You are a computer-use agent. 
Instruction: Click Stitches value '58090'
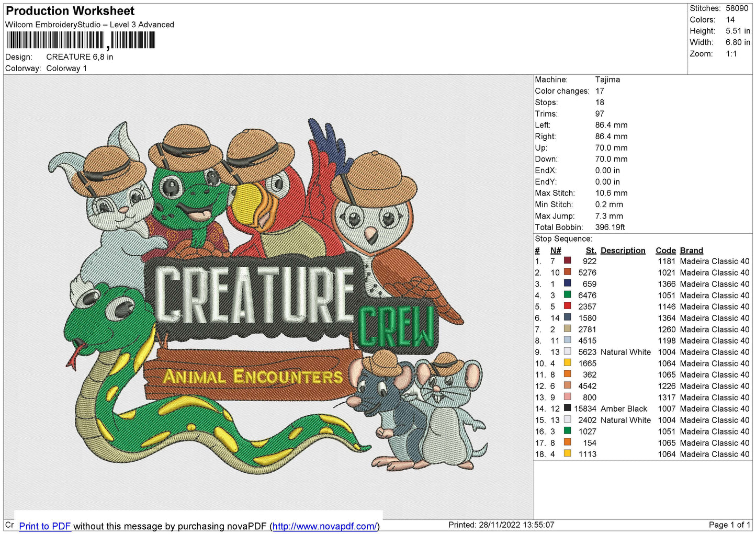click(737, 8)
